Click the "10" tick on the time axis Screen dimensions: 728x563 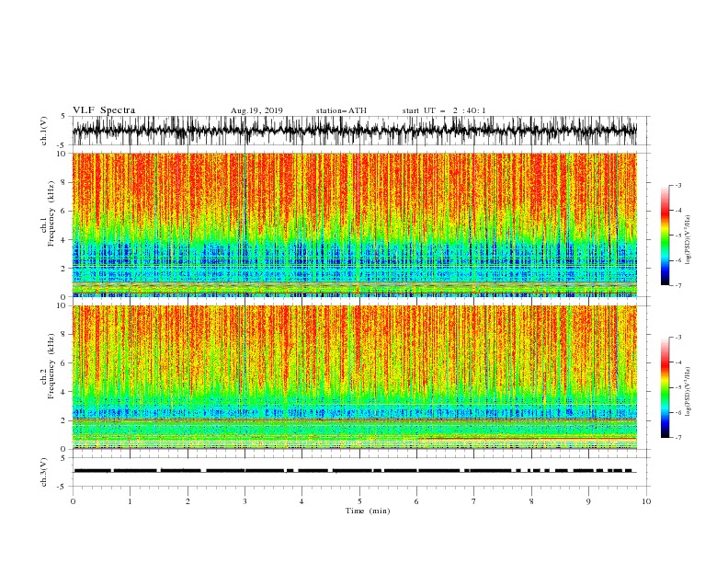coord(646,501)
